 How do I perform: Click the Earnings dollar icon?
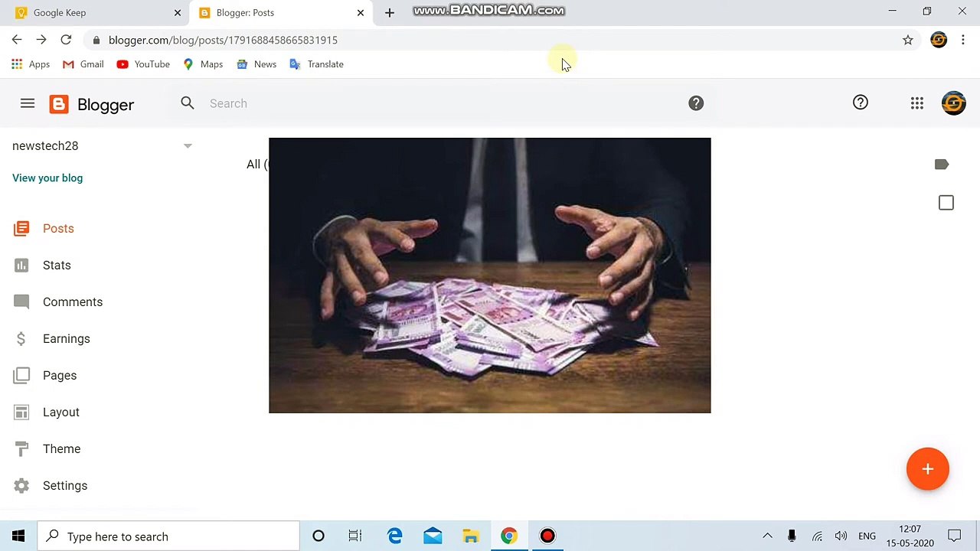pos(21,338)
